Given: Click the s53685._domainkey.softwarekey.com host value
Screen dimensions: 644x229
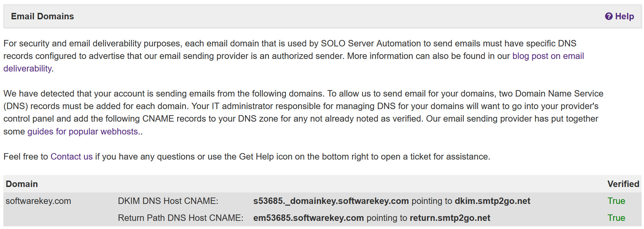Looking at the screenshot, I should [331, 201].
